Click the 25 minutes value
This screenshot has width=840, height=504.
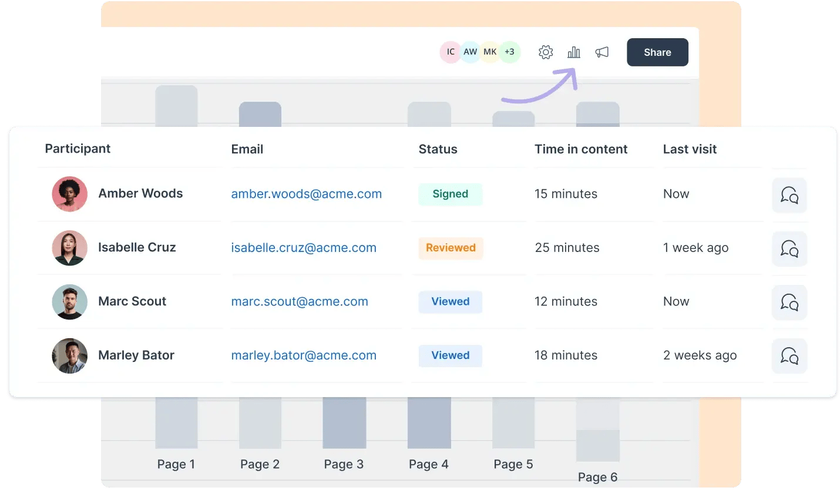click(567, 248)
